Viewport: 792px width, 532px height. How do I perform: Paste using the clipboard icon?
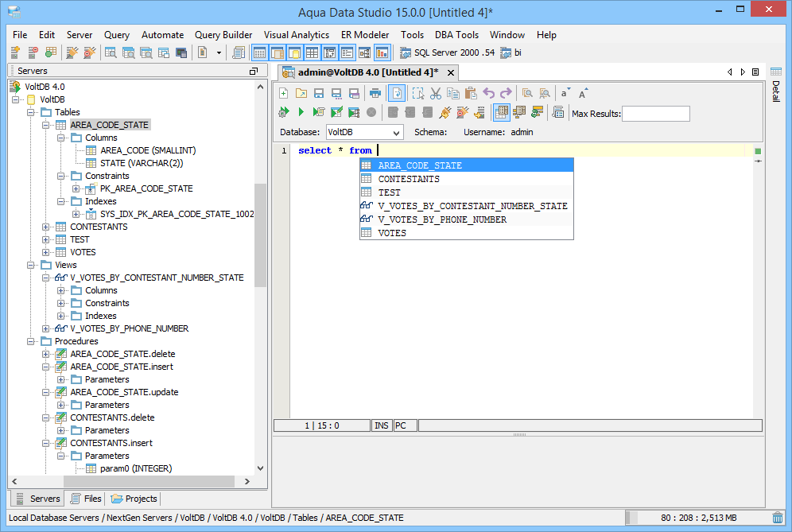[x=471, y=94]
